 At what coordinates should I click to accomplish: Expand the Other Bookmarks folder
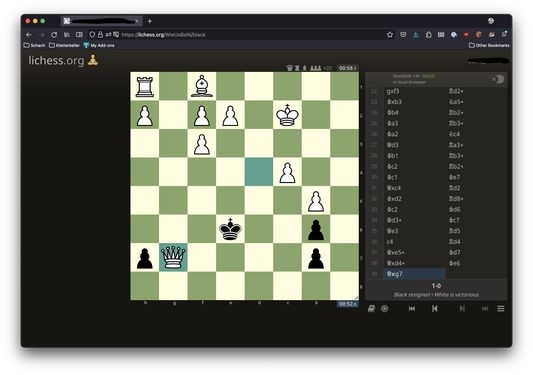point(489,45)
